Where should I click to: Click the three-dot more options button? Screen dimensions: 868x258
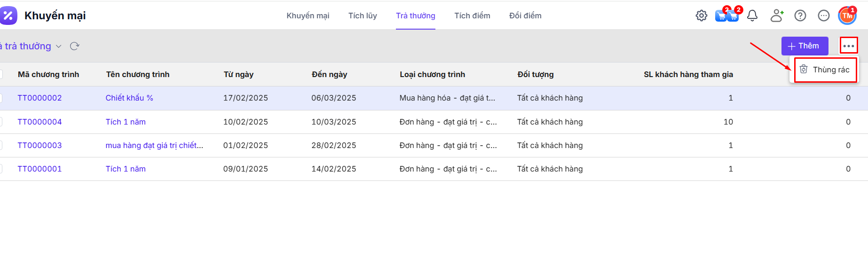(x=848, y=46)
